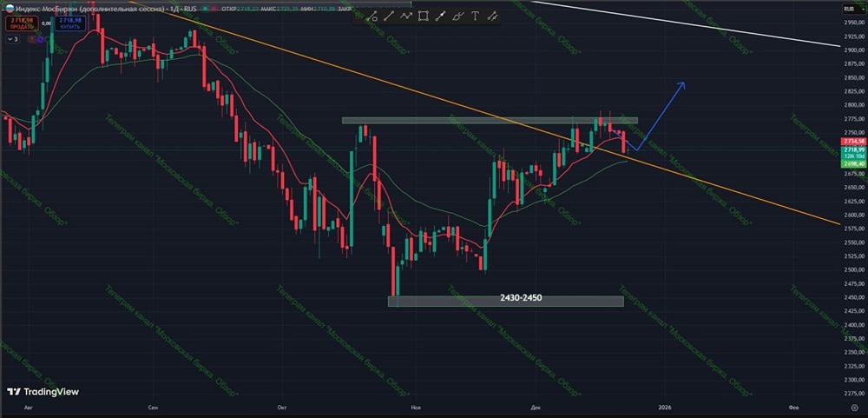Pick the parallel channel drawing tool

(x=492, y=17)
